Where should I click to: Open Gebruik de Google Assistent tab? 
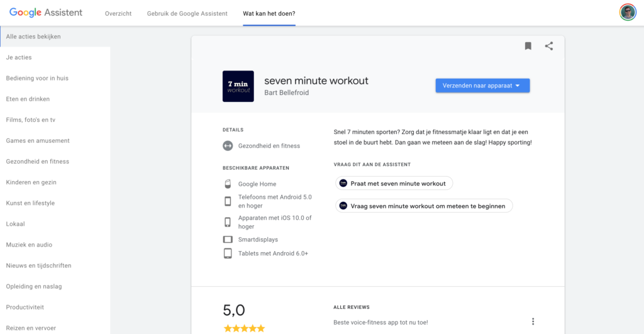tap(187, 14)
